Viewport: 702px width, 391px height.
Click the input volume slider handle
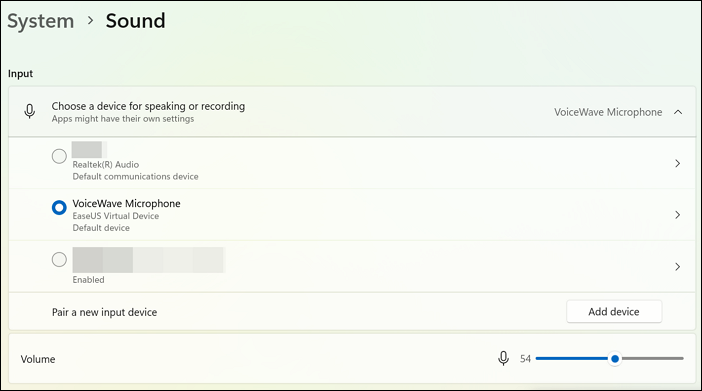click(x=615, y=358)
